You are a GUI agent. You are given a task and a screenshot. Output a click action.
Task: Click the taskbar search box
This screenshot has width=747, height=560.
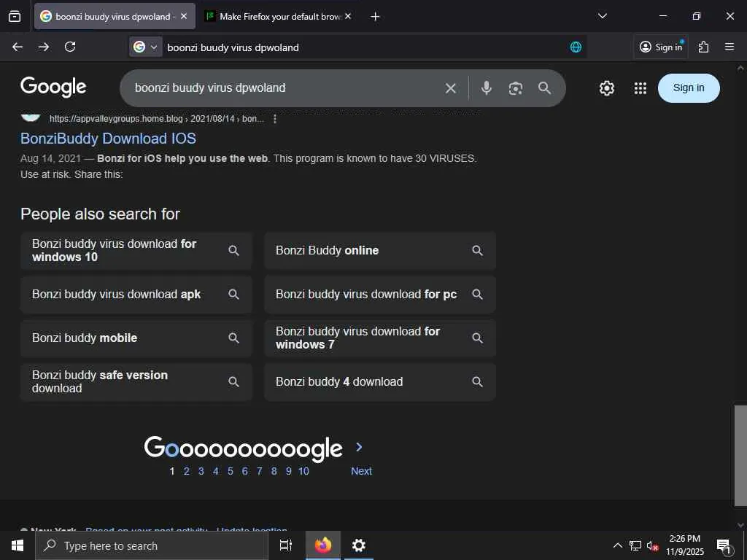tap(152, 545)
